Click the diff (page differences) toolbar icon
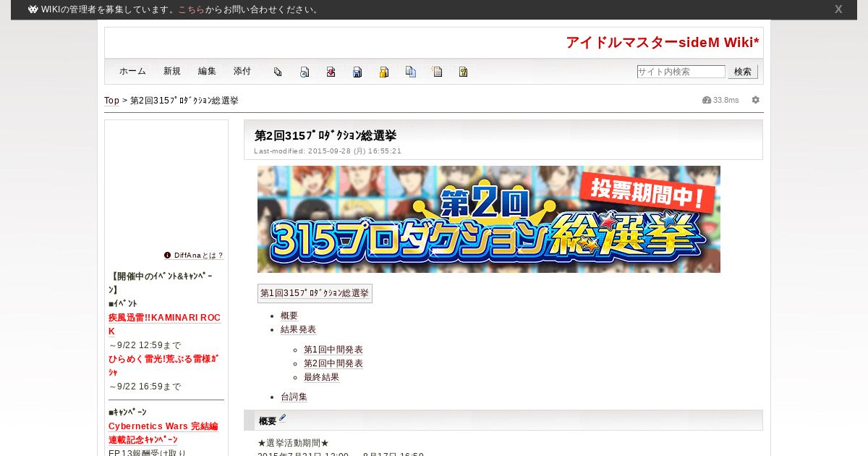Screen dimensions: 868x456 click(278, 72)
